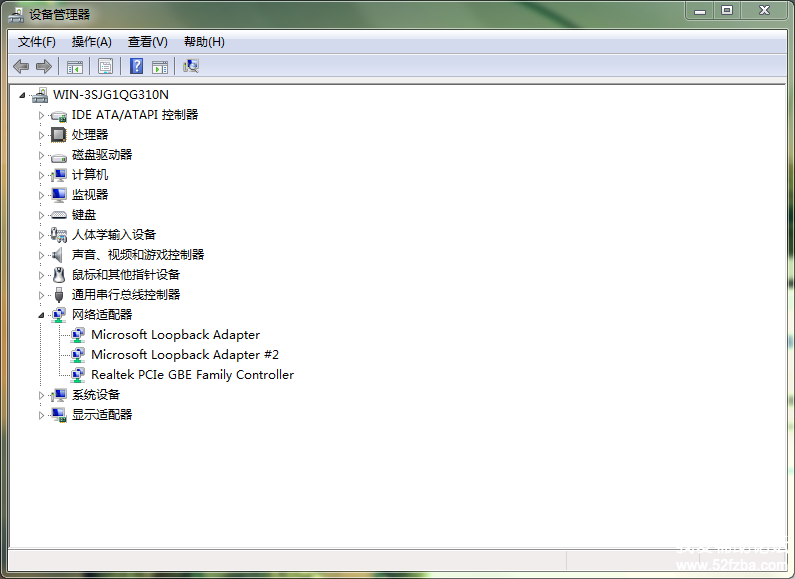Click the show/hide action pane icon

click(160, 66)
